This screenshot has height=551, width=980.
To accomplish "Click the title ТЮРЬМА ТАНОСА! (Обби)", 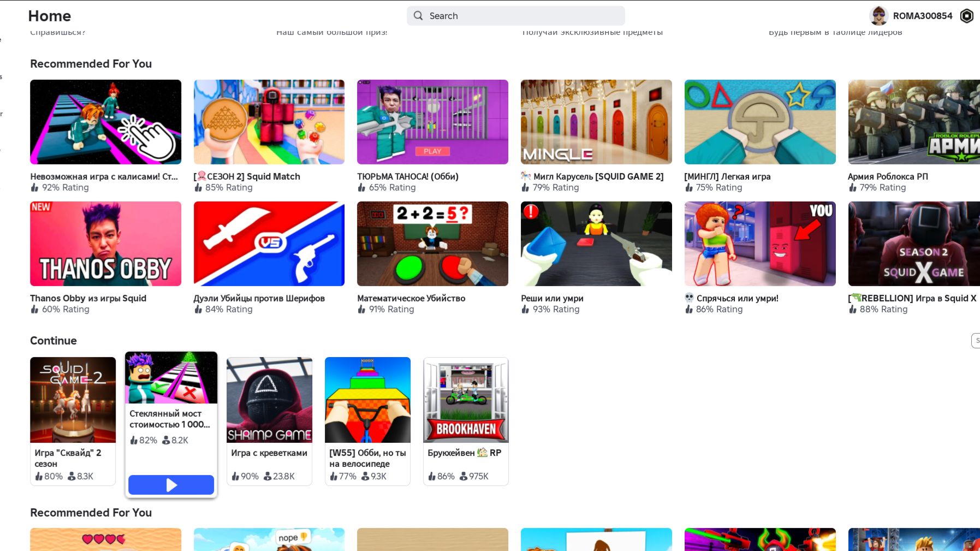I will [408, 176].
